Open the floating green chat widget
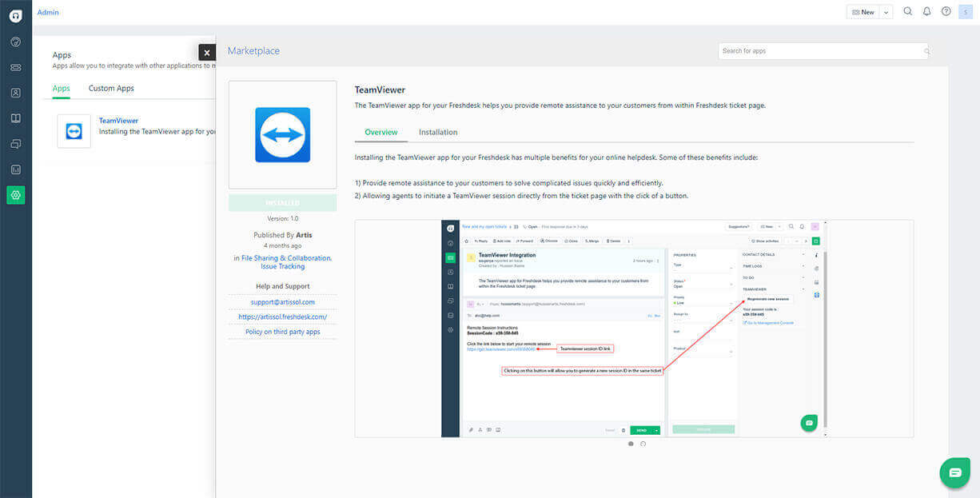The height and width of the screenshot is (498, 980). [x=955, y=472]
